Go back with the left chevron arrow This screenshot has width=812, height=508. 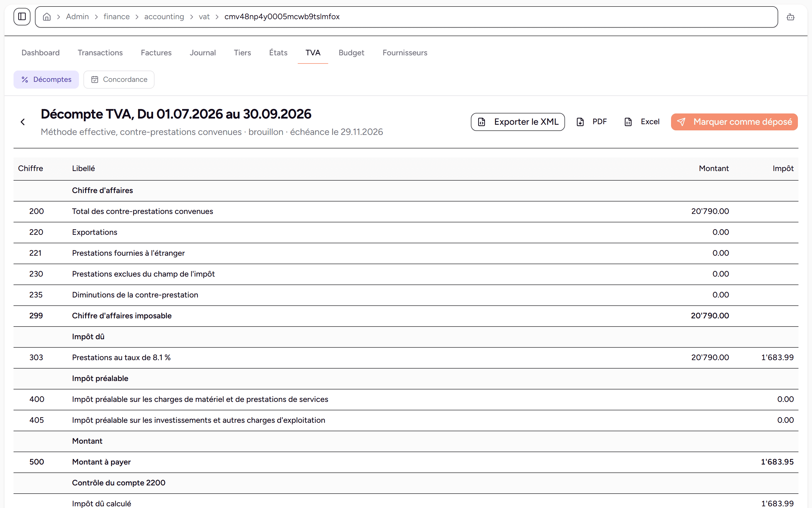23,122
